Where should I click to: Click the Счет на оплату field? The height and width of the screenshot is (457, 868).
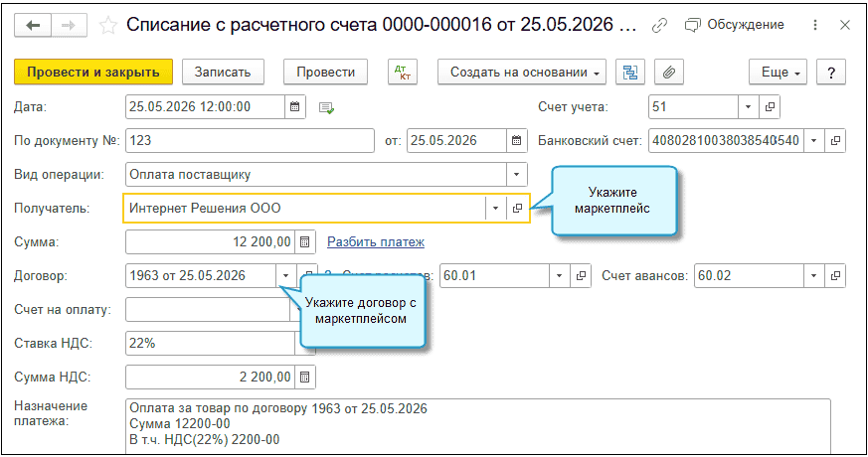point(208,309)
